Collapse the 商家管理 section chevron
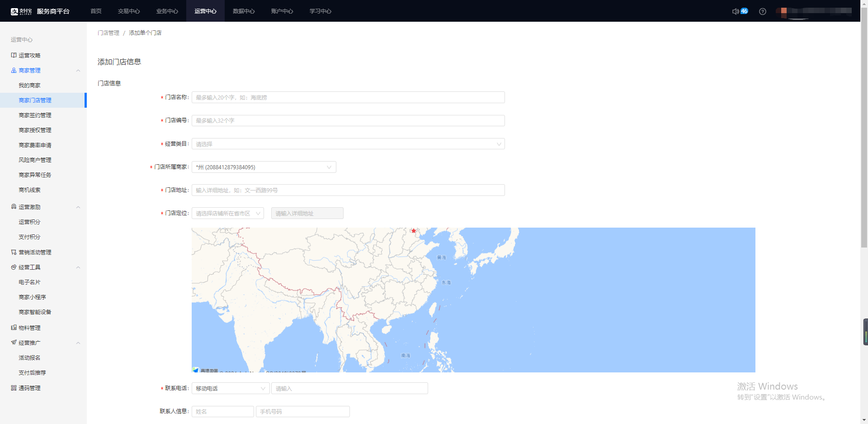The image size is (868, 424). (x=78, y=71)
